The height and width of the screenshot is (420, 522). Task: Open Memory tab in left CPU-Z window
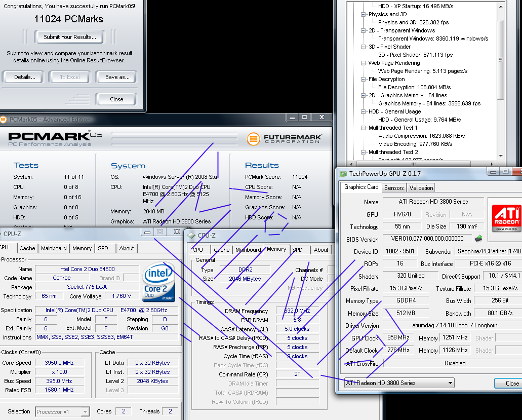coord(82,248)
